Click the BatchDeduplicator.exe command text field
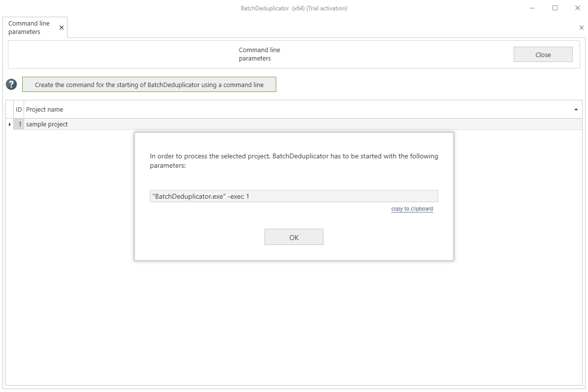The image size is (588, 392). (294, 196)
